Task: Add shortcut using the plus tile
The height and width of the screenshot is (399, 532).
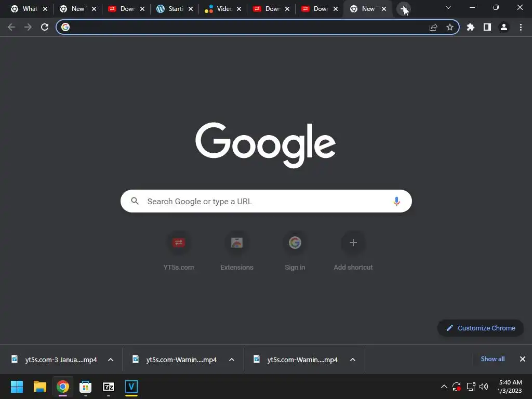Action: pos(353,250)
